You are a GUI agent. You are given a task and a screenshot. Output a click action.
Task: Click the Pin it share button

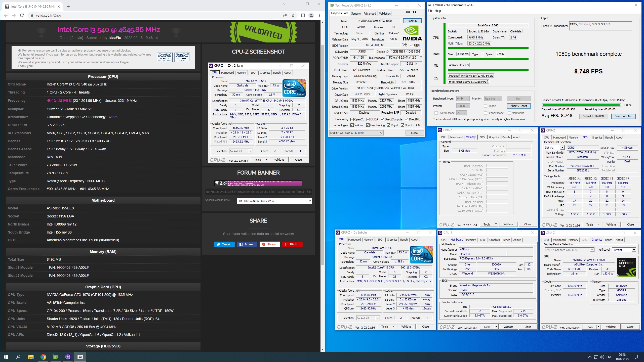pyautogui.click(x=292, y=244)
